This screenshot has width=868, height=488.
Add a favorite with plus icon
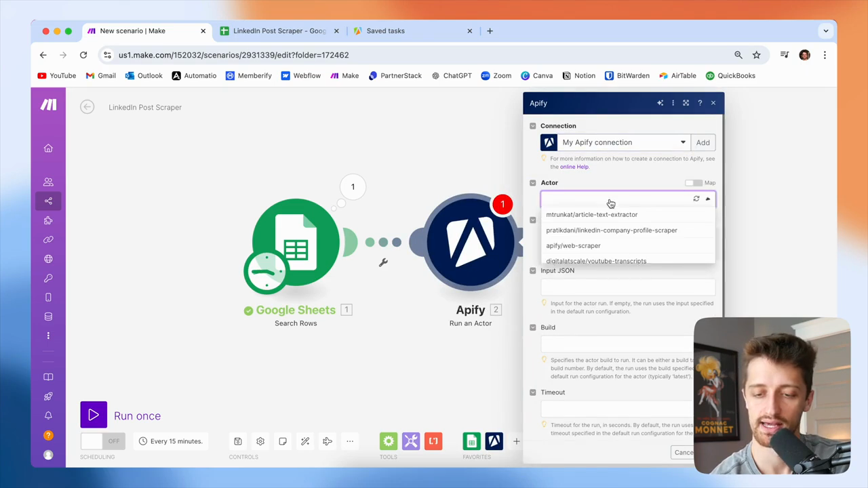[x=516, y=441]
